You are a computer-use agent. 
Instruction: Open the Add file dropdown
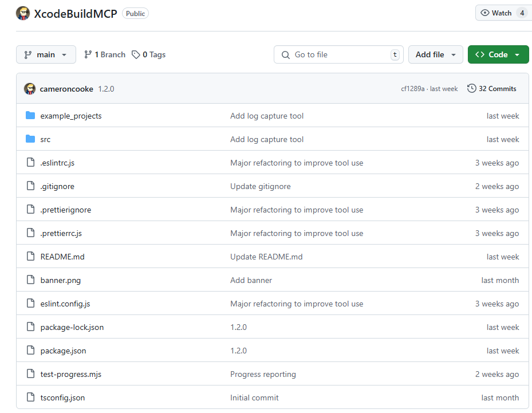436,54
